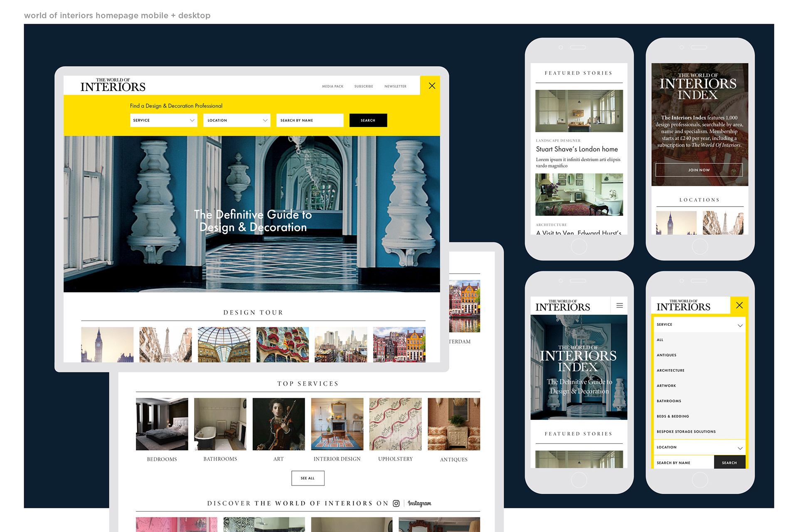The height and width of the screenshot is (532, 798).
Task: Open the Upholstery service thumbnail
Action: tap(396, 424)
